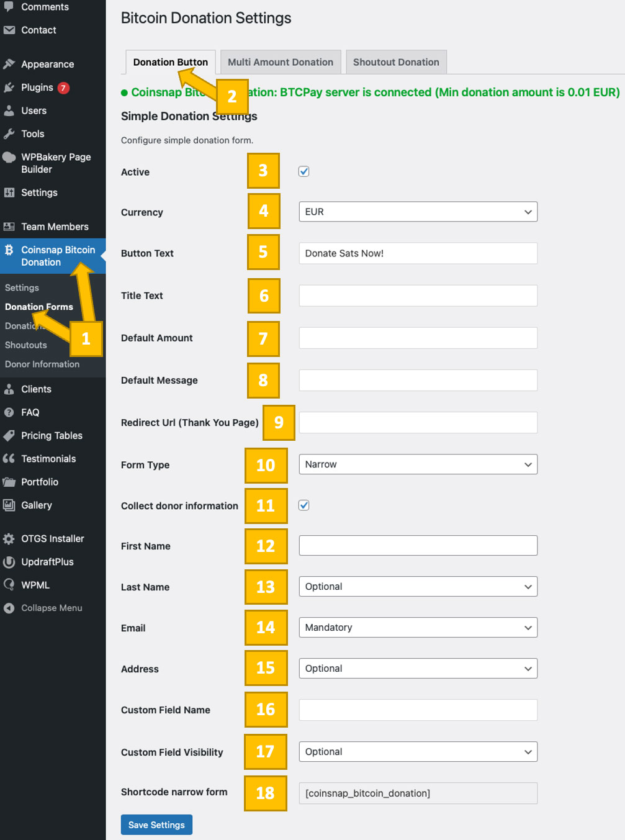
Task: Open the Gallery sidebar icon
Action: [x=10, y=505]
